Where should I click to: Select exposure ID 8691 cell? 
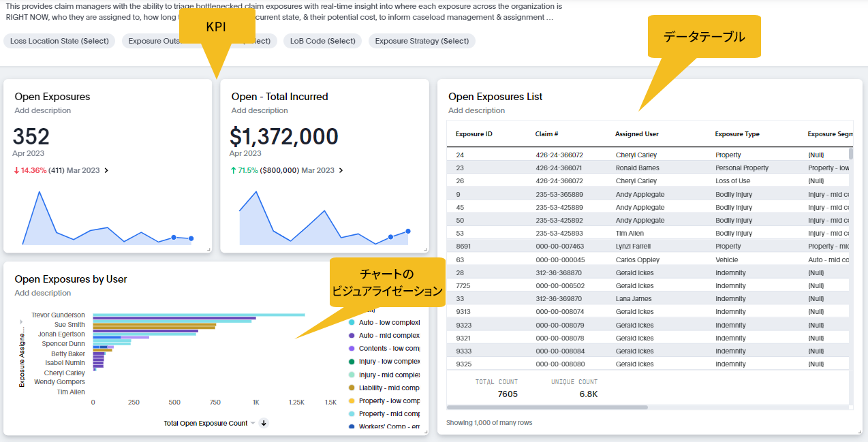coord(463,246)
